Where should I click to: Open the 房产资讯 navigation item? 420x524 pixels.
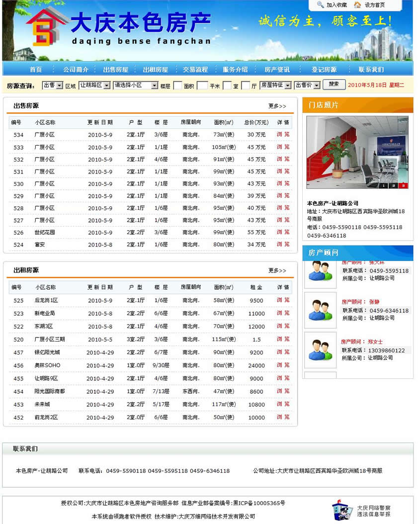277,70
